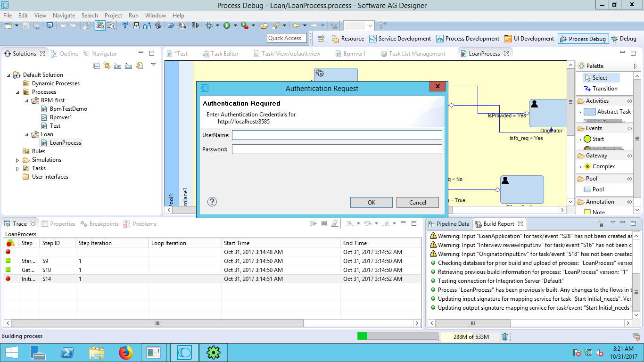Switch to UI Development perspective

(x=529, y=39)
